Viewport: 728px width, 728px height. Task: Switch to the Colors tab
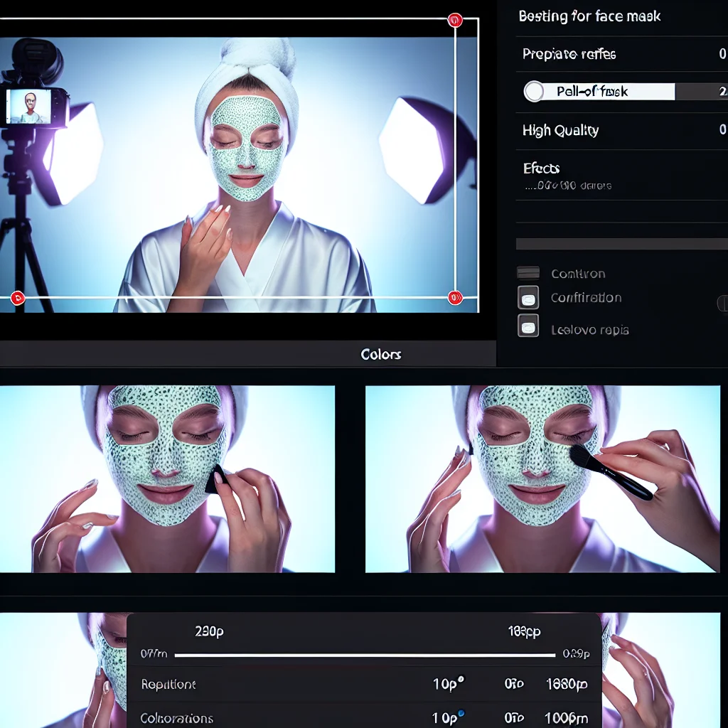[380, 354]
